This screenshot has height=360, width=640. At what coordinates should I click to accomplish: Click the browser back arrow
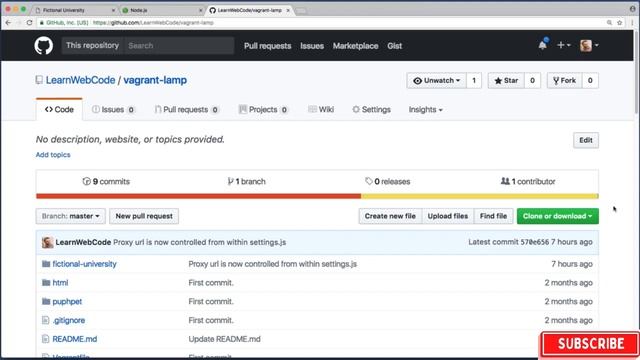[x=8, y=22]
